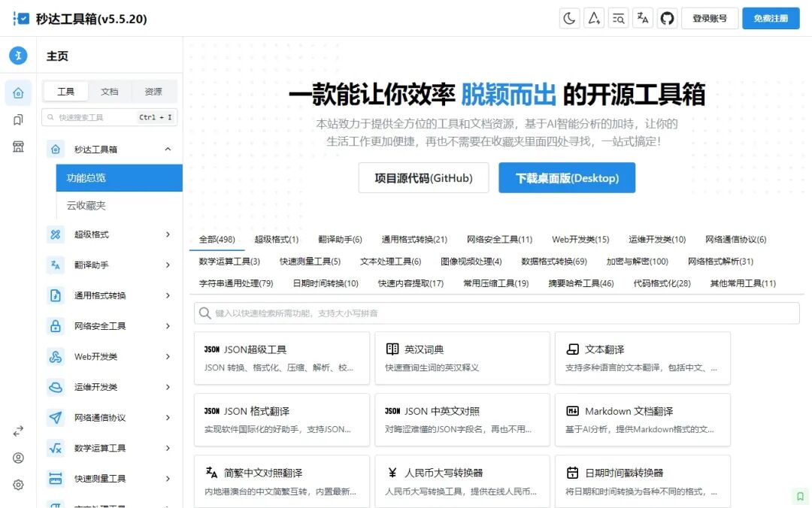Select the 网络格式解析(31) category tab

pyautogui.click(x=720, y=262)
